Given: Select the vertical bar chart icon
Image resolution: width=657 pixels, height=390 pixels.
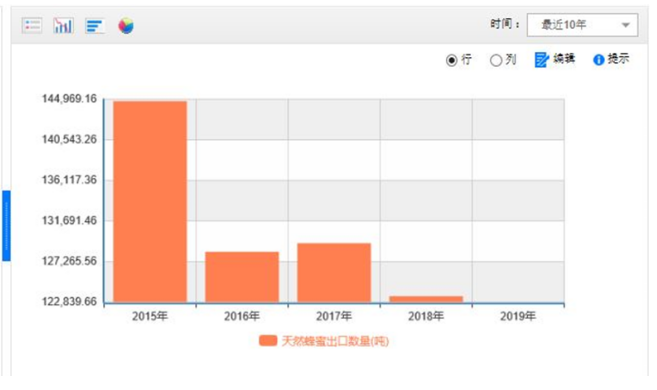Looking at the screenshot, I should (x=63, y=26).
